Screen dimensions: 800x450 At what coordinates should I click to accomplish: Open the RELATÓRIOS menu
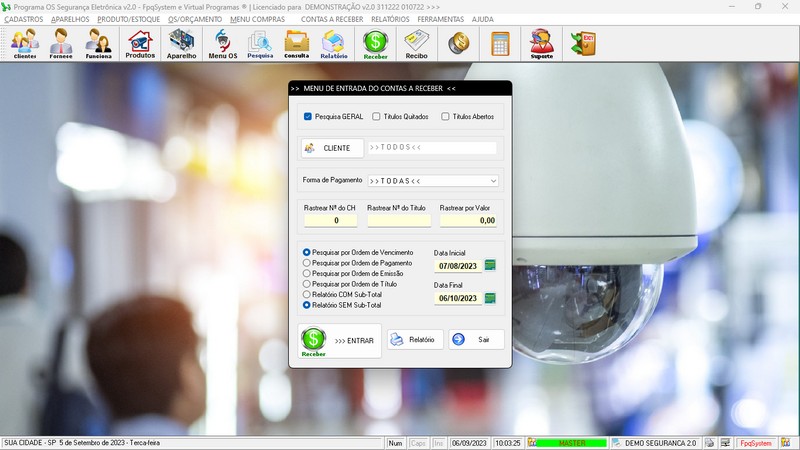[390, 19]
